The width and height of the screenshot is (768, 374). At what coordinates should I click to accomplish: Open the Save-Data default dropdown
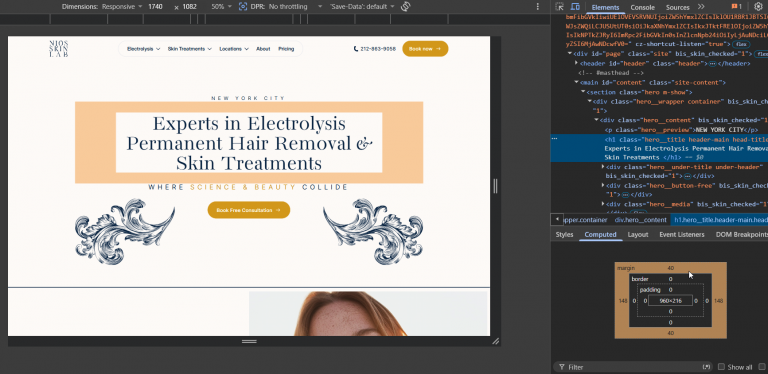pyautogui.click(x=362, y=7)
